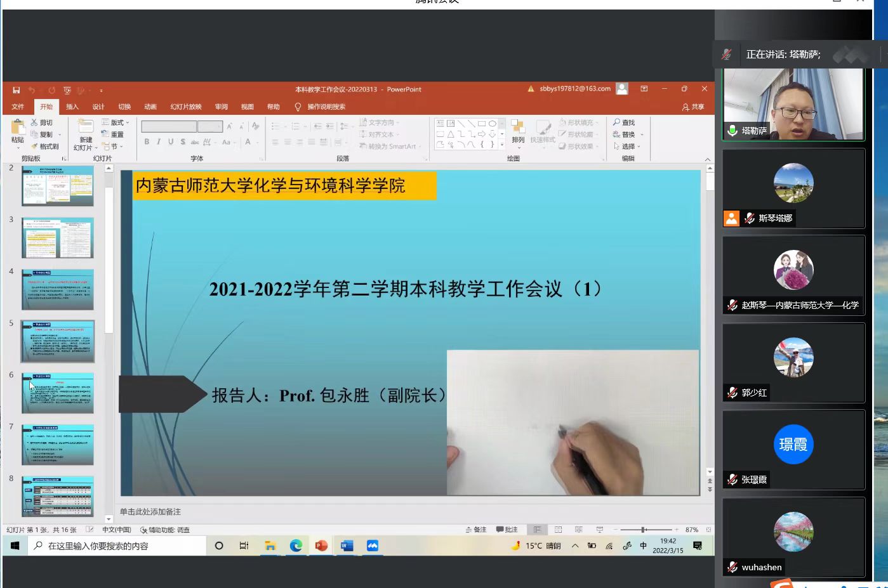Open 排列 (Arrange) in the drawing group
This screenshot has width=888, height=588.
pyautogui.click(x=518, y=131)
